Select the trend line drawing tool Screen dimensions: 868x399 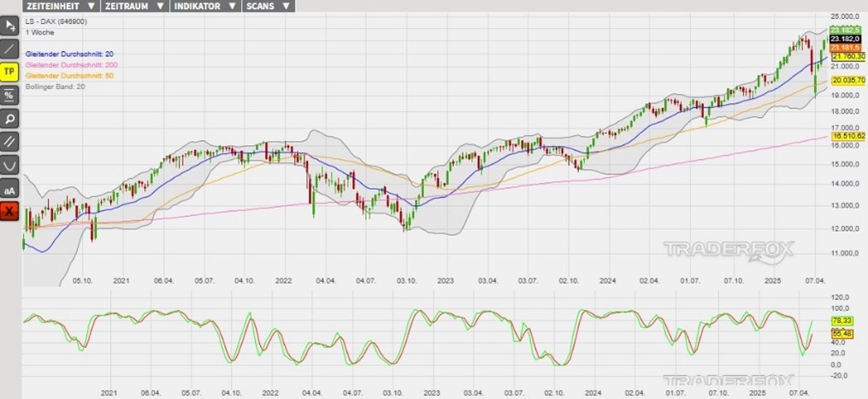pos(9,48)
